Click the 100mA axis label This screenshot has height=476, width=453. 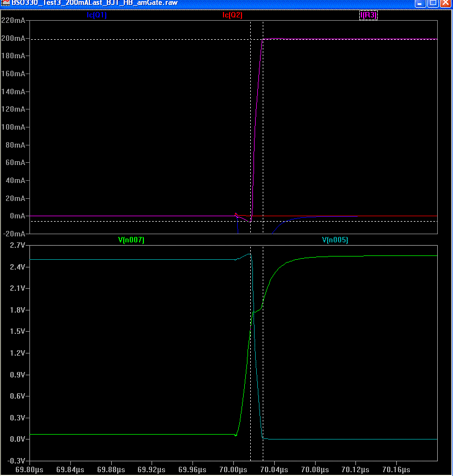pos(14,127)
